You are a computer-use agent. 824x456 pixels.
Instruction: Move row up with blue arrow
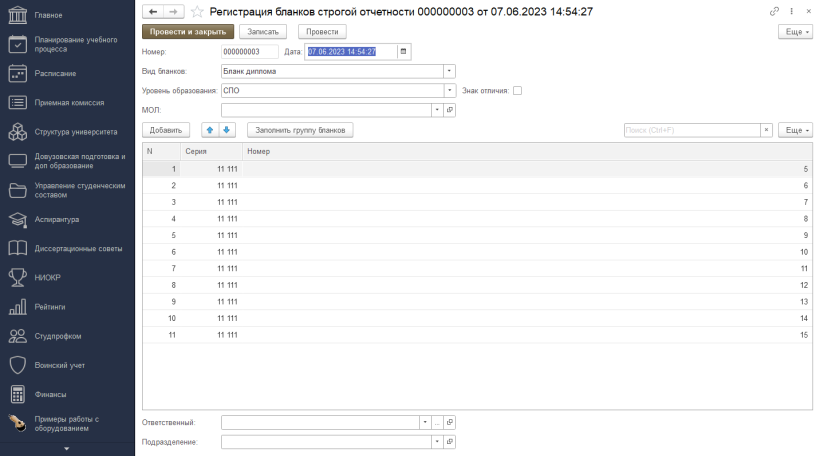tap(210, 130)
